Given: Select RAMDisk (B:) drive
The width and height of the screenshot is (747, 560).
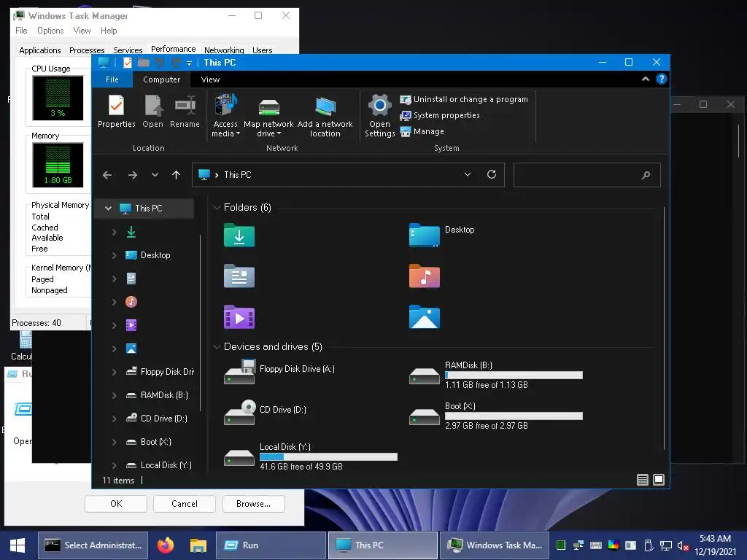Looking at the screenshot, I should (495, 375).
